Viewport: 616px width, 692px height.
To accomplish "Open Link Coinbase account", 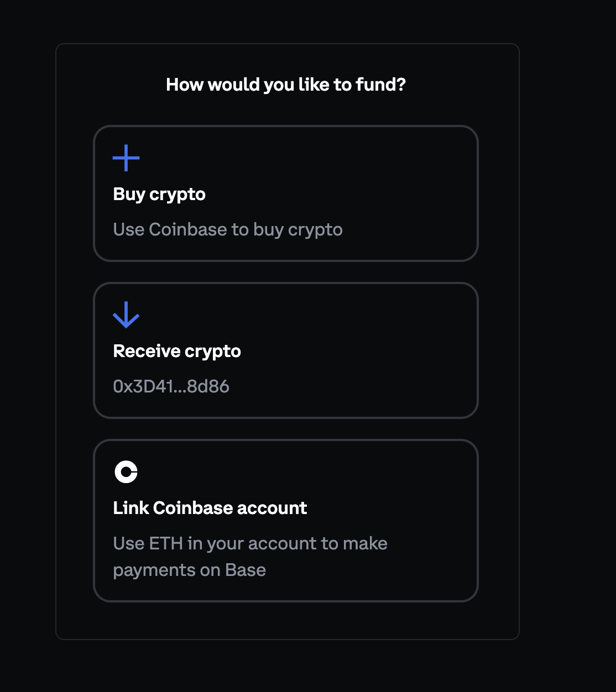I will [x=286, y=520].
